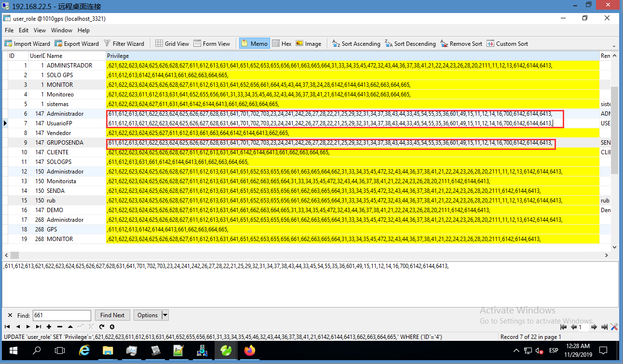Click the Find text field
This screenshot has width=623, height=364.
point(62,315)
